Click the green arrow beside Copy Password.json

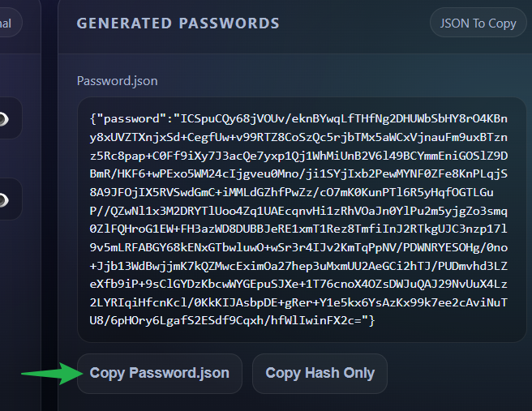click(x=49, y=374)
